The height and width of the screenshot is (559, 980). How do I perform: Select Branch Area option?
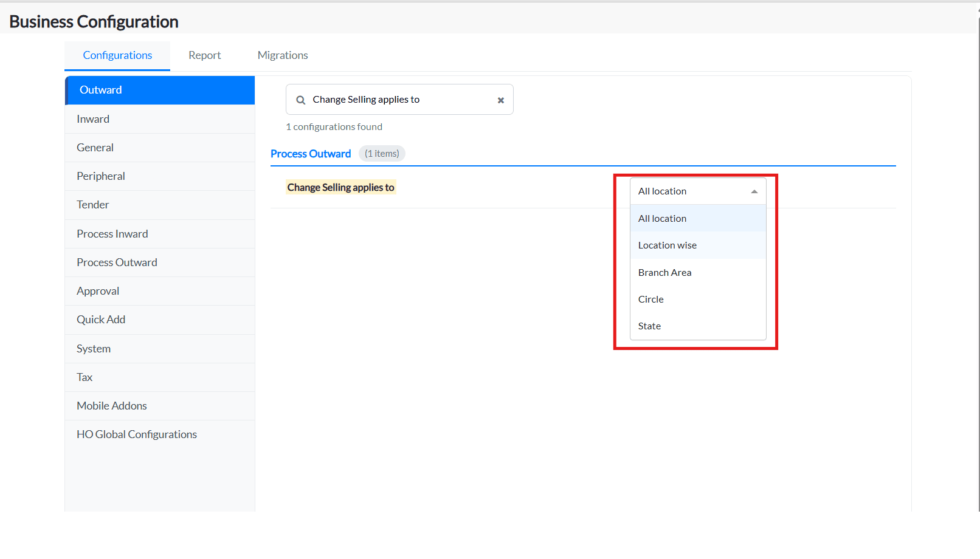coord(664,273)
